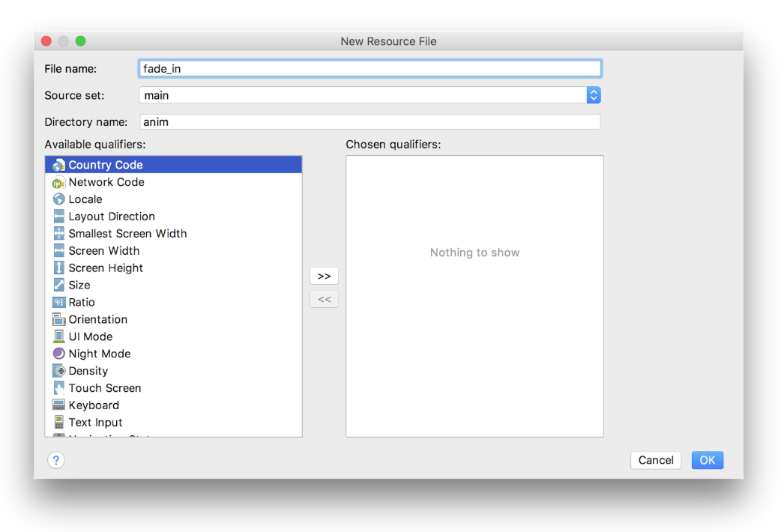Click the Locale globe icon
784x532 pixels.
click(58, 199)
